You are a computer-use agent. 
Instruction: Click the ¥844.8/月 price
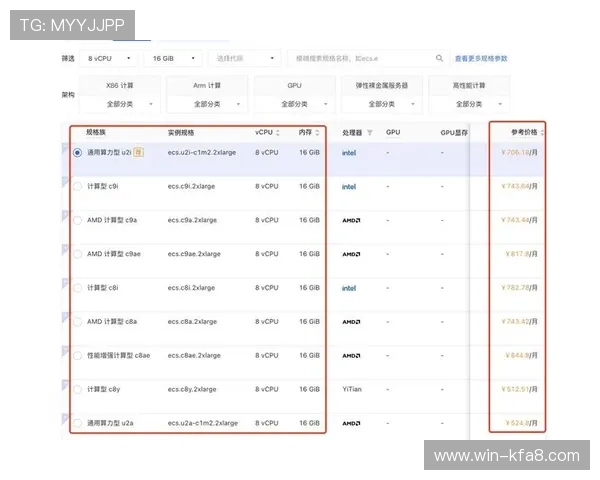[522, 355]
